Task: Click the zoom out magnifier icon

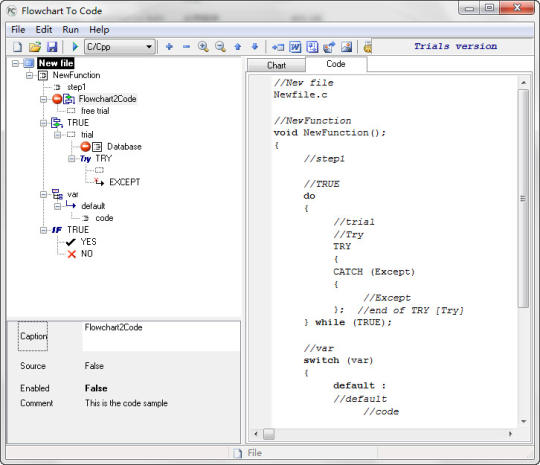Action: point(220,46)
